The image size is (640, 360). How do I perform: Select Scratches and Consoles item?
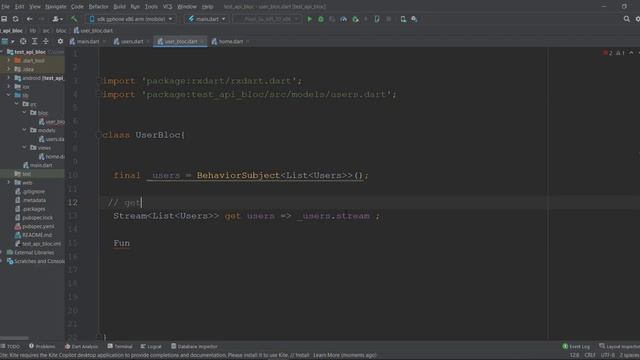click(36, 261)
